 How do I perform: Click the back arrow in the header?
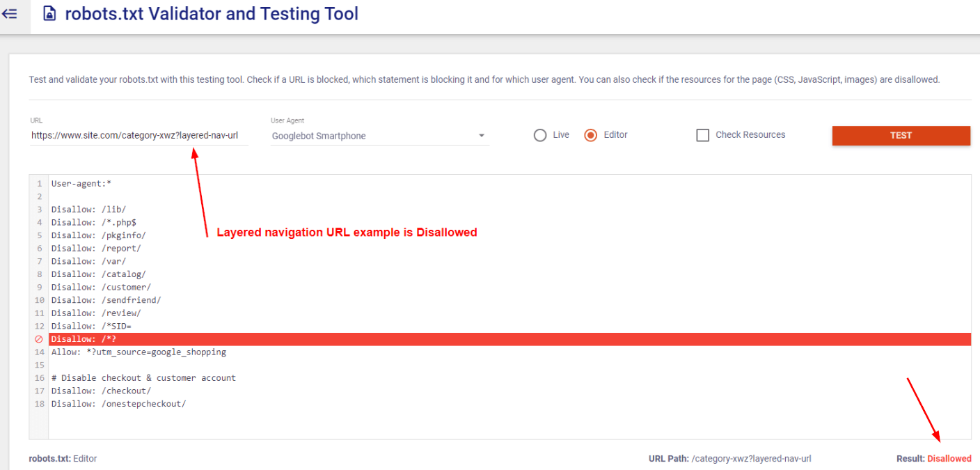(x=10, y=13)
